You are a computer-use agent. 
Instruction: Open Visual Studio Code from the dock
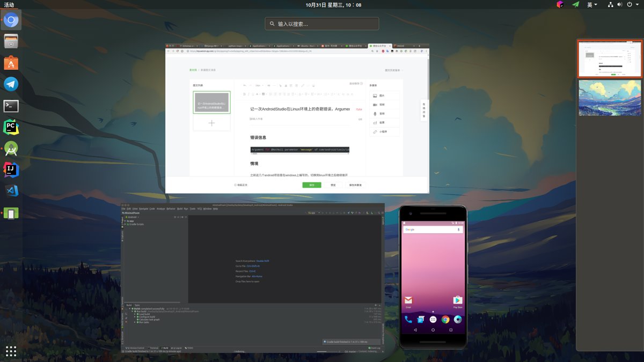coord(11,190)
